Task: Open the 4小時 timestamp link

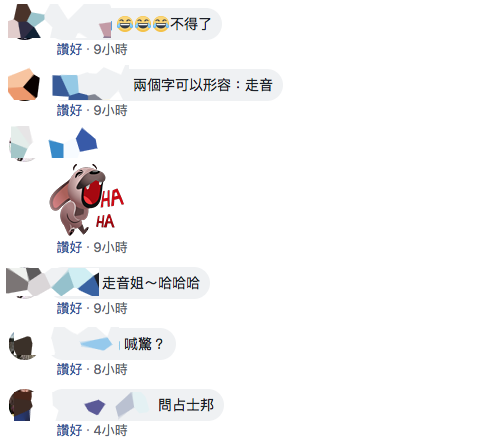Action: pyautogui.click(x=110, y=430)
